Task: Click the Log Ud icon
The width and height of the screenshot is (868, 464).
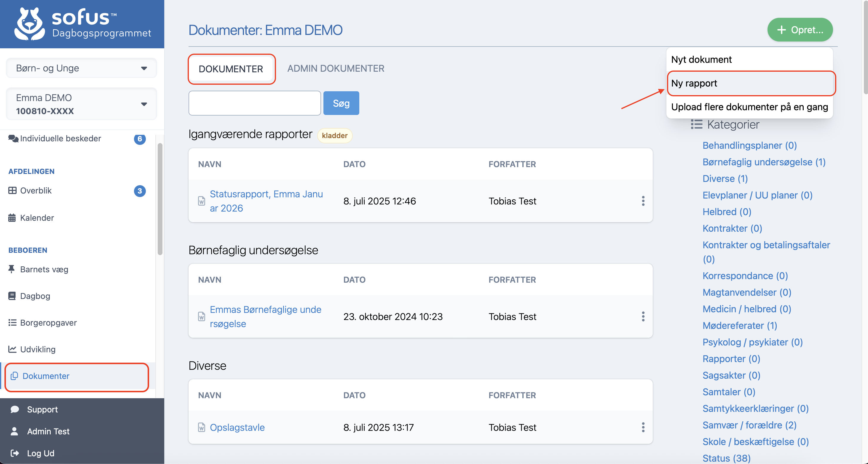Action: (15, 453)
